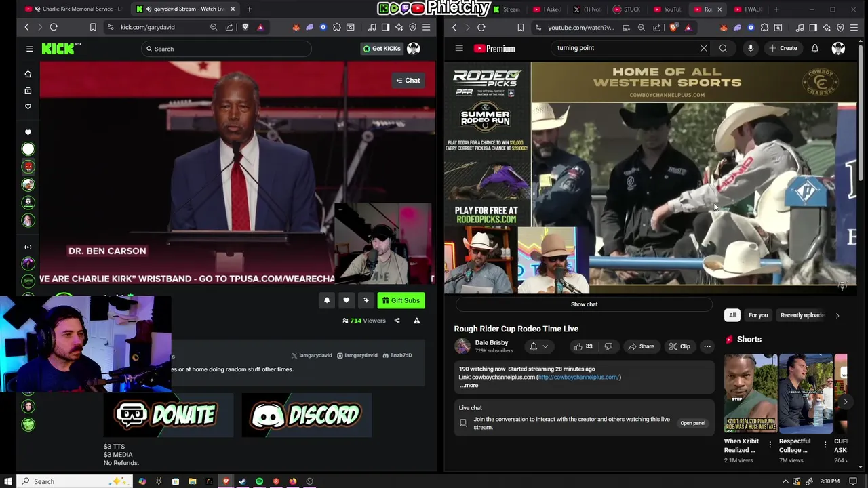This screenshot has width=868, height=488.
Task: Expand description with ...more
Action: (469, 385)
